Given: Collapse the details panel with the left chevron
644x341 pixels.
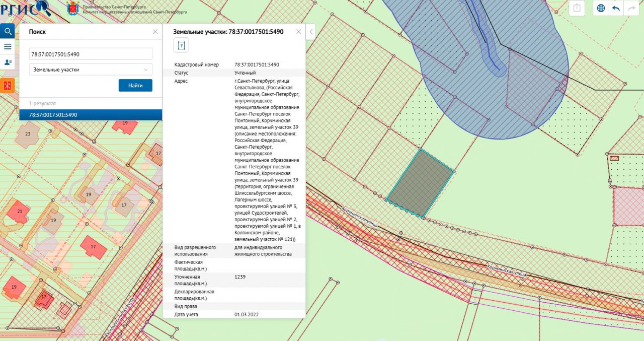Looking at the screenshot, I should click(x=310, y=32).
